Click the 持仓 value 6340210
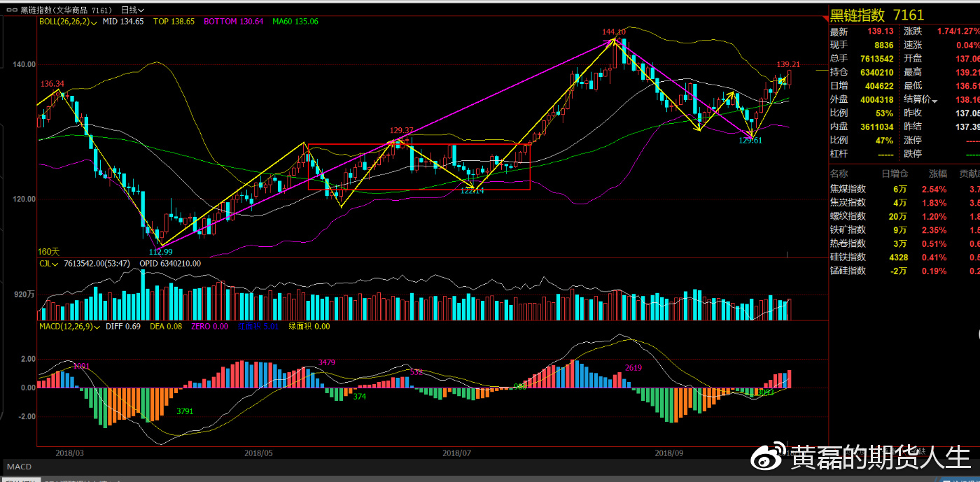The height and width of the screenshot is (482, 980). pyautogui.click(x=876, y=72)
